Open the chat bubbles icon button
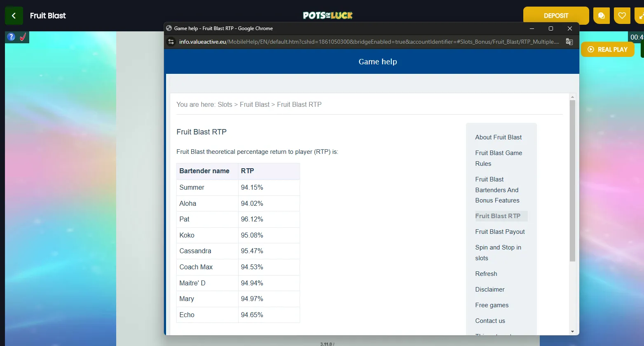644x346 pixels. (x=602, y=16)
